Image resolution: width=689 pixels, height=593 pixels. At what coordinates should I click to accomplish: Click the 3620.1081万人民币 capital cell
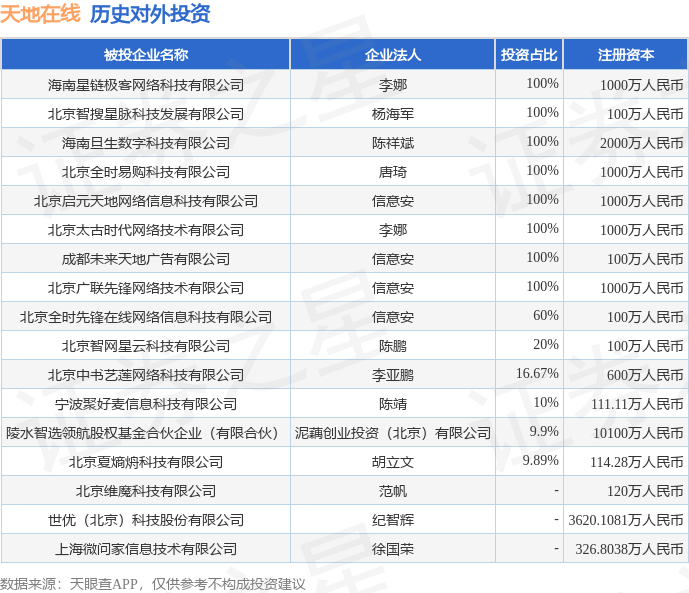click(625, 519)
